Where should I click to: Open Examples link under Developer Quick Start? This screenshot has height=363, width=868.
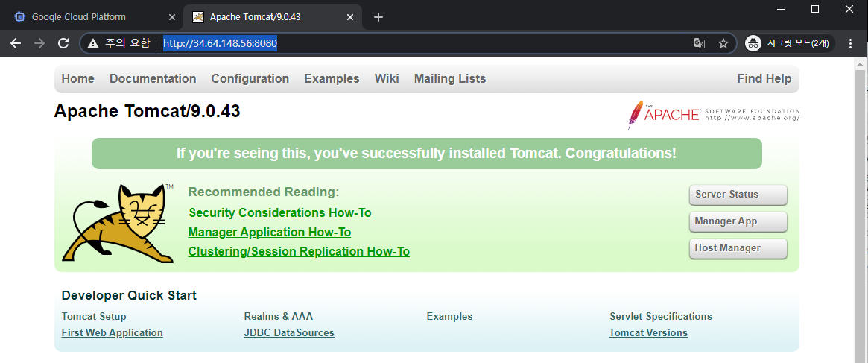449,317
